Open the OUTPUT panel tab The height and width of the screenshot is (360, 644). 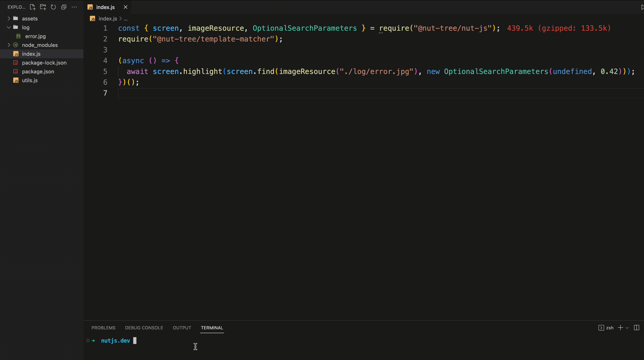pyautogui.click(x=182, y=328)
